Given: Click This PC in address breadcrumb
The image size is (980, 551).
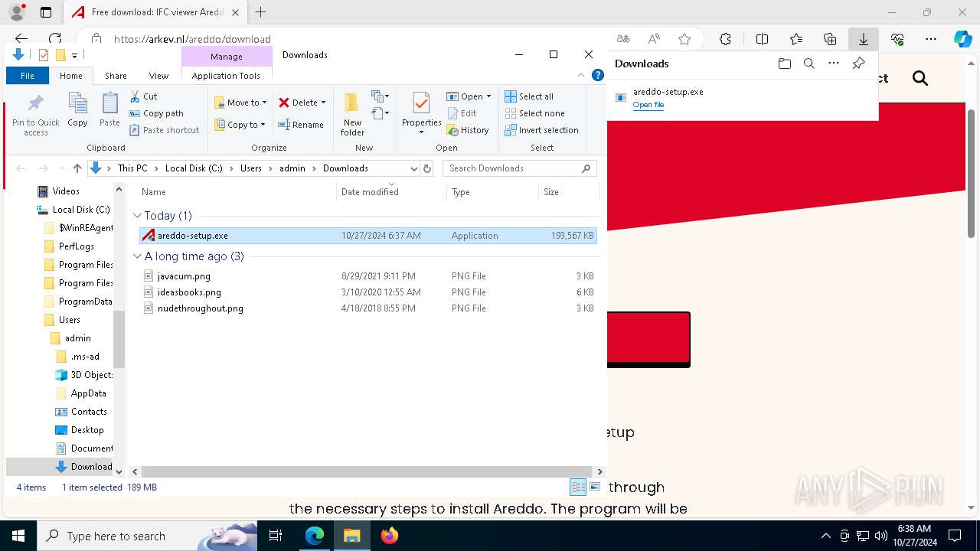Looking at the screenshot, I should (x=132, y=168).
